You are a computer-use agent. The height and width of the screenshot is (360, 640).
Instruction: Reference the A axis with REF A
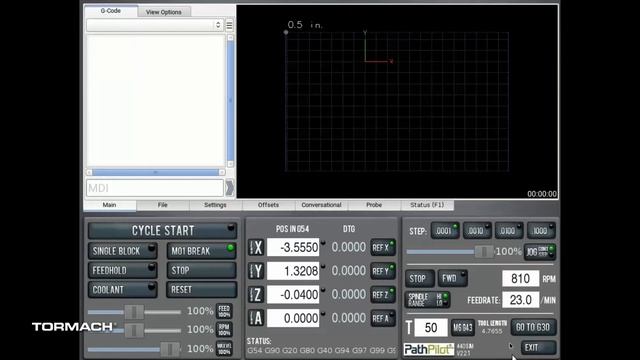coord(383,319)
